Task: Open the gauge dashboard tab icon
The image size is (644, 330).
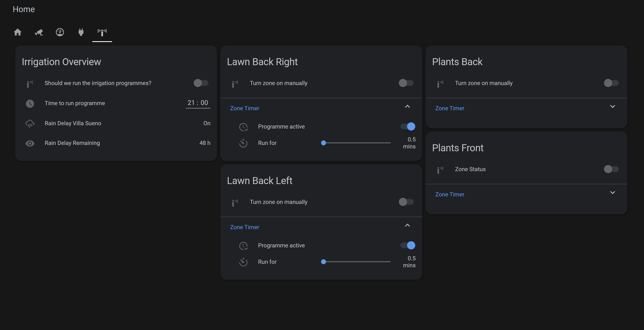Action: click(60, 32)
